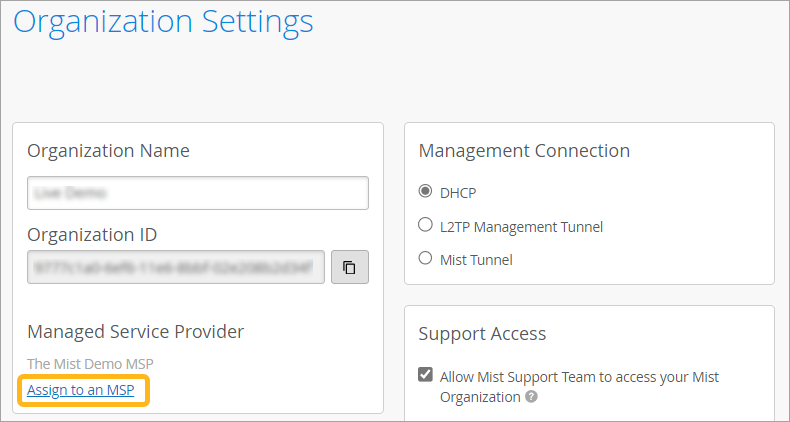This screenshot has width=790, height=422.
Task: Click the Managed Service Provider heading
Action: pyautogui.click(x=135, y=332)
